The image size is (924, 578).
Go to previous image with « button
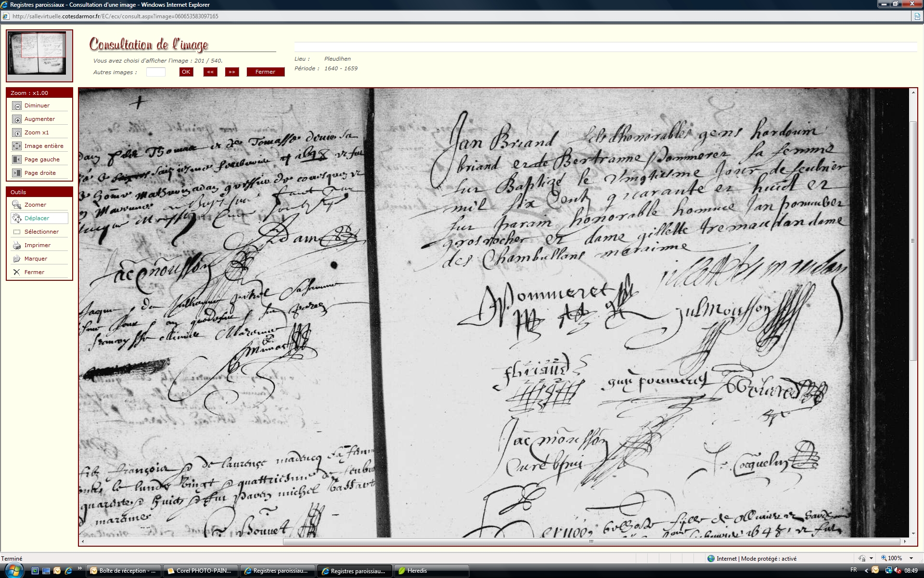coord(210,72)
